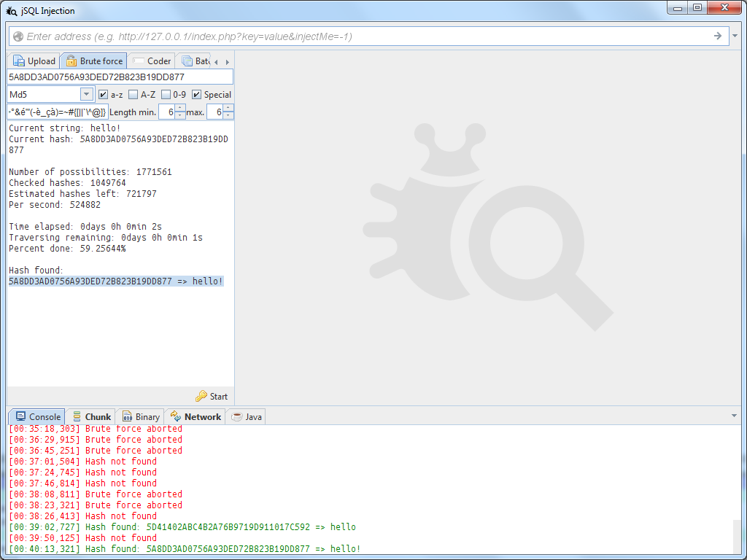This screenshot has height=560, width=747.
Task: Collapse the bottom console panel arrow
Action: click(734, 416)
